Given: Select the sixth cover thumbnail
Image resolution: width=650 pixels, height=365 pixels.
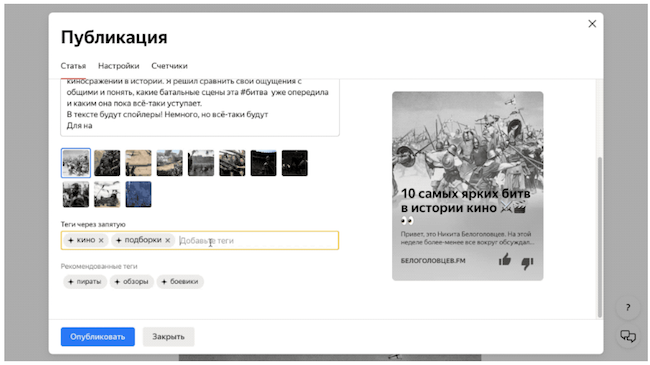Looking at the screenshot, I should pyautogui.click(x=232, y=163).
